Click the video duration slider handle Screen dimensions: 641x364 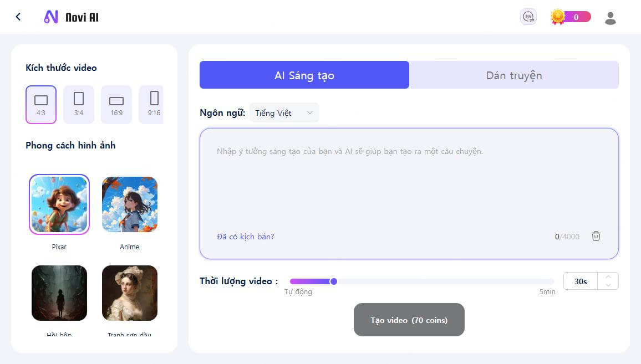pyautogui.click(x=334, y=281)
